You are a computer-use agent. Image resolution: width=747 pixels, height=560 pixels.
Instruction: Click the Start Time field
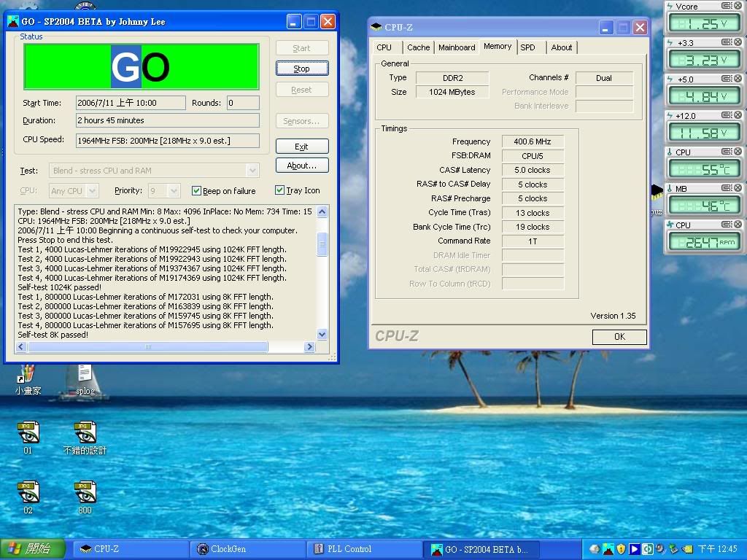click(x=131, y=103)
